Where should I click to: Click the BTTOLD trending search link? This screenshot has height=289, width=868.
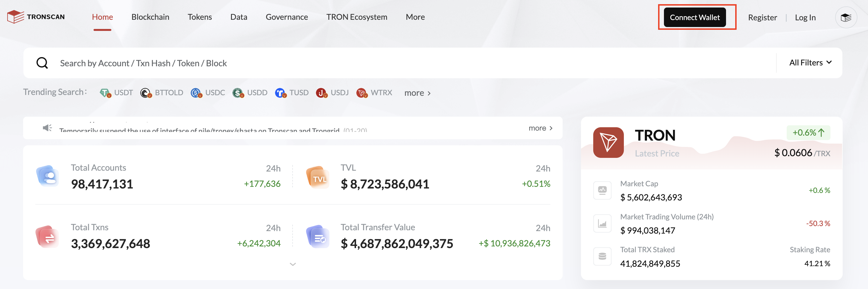pyautogui.click(x=169, y=93)
